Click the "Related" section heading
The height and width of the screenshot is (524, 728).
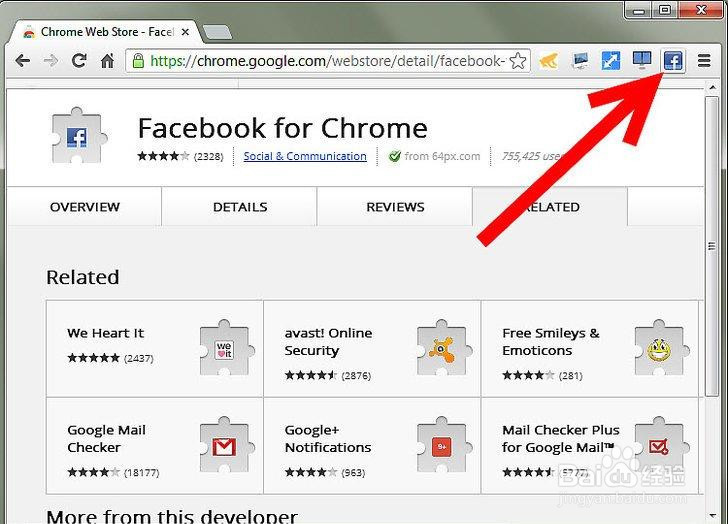(x=83, y=278)
